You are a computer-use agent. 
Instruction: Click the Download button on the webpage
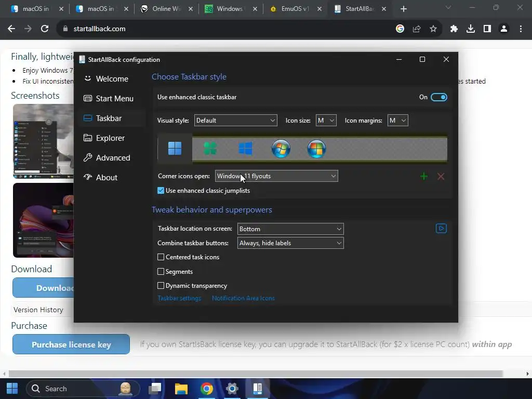43,288
